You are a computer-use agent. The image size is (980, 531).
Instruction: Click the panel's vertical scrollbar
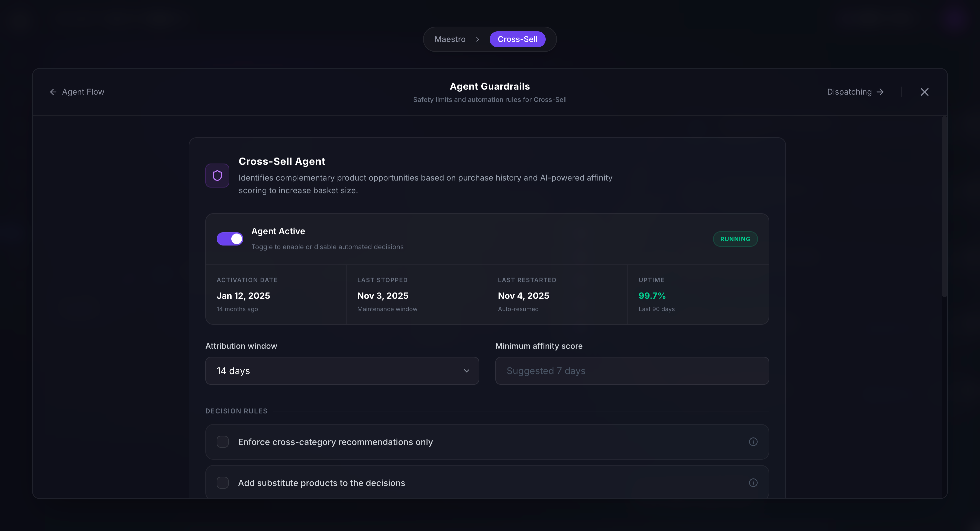tap(944, 207)
